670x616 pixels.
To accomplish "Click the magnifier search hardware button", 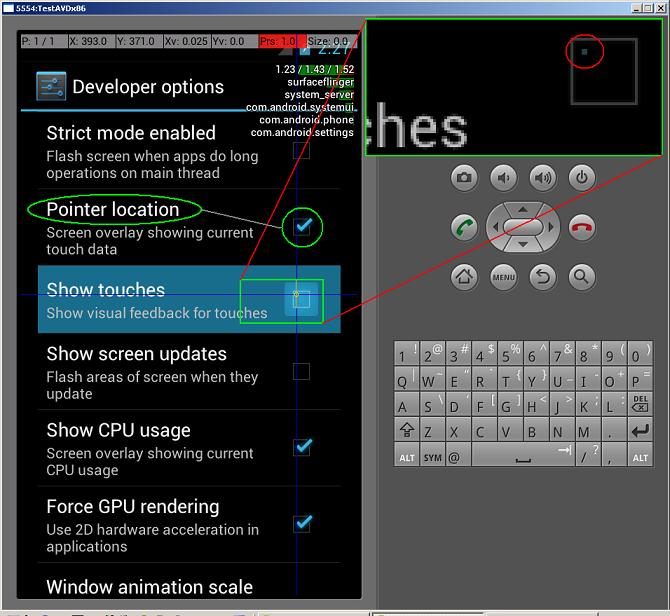I will (581, 276).
